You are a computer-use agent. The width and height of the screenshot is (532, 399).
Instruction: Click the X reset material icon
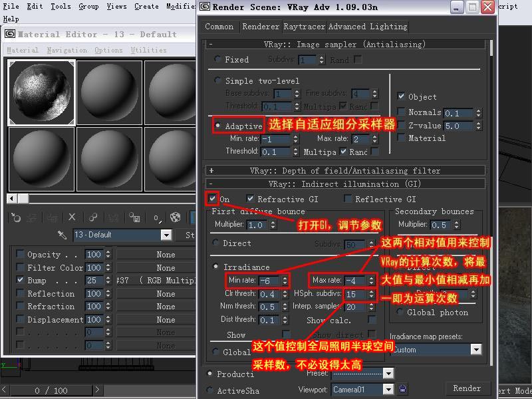coord(72,217)
